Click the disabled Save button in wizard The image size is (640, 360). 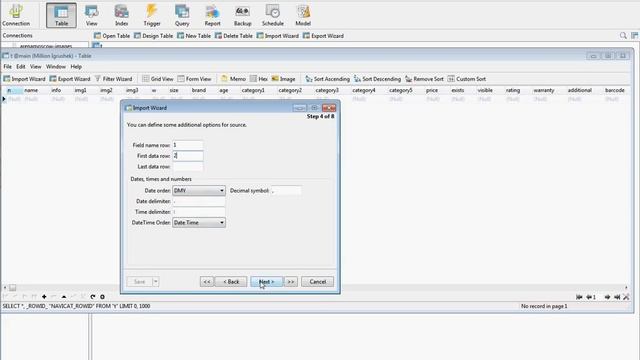pos(139,282)
